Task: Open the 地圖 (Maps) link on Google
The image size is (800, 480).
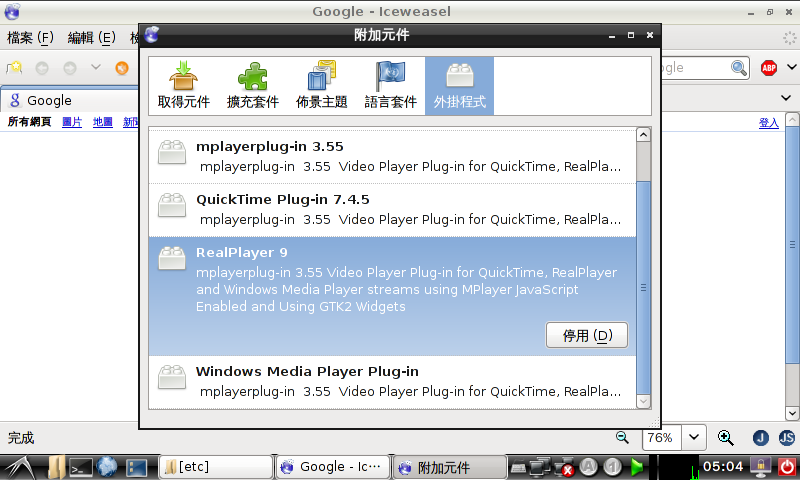Action: click(x=103, y=122)
